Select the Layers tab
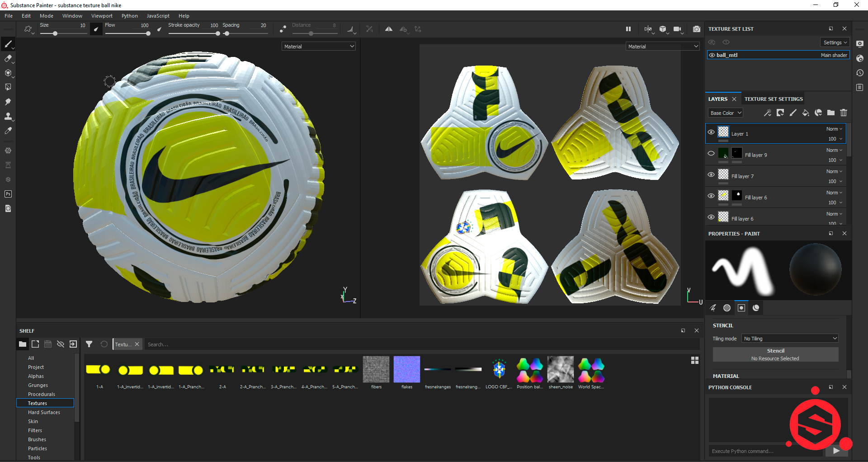 tap(718, 99)
